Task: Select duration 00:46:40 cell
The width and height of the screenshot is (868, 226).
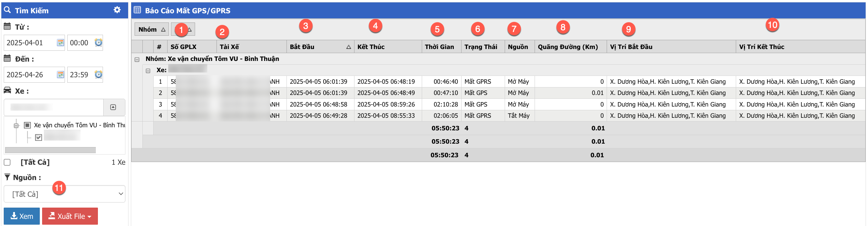Action: tap(441, 82)
